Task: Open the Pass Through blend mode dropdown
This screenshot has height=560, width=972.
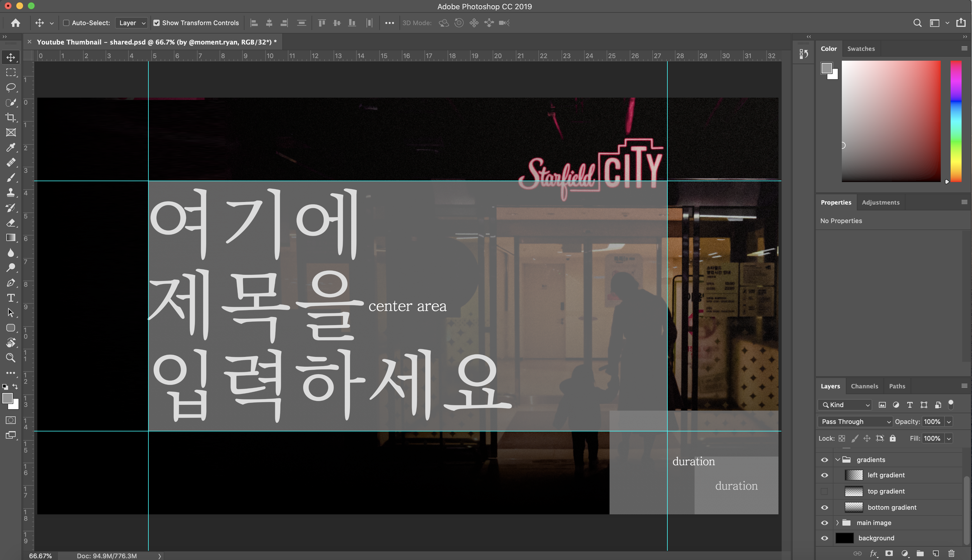Action: point(855,422)
